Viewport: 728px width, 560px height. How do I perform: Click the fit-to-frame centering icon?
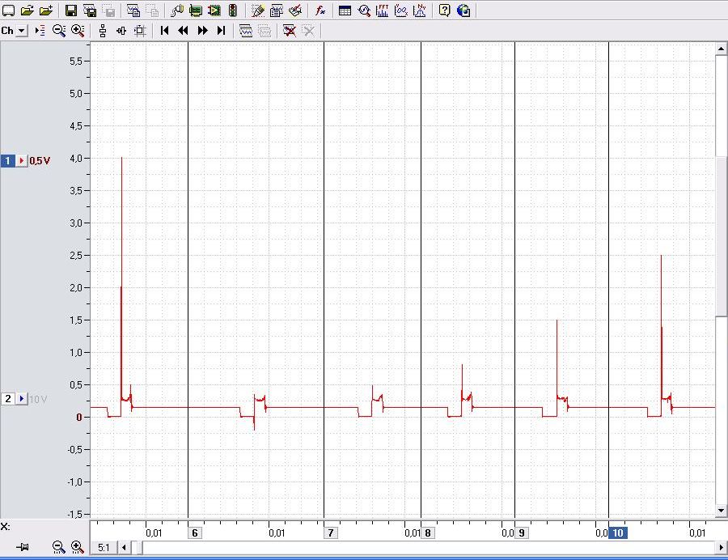140,31
